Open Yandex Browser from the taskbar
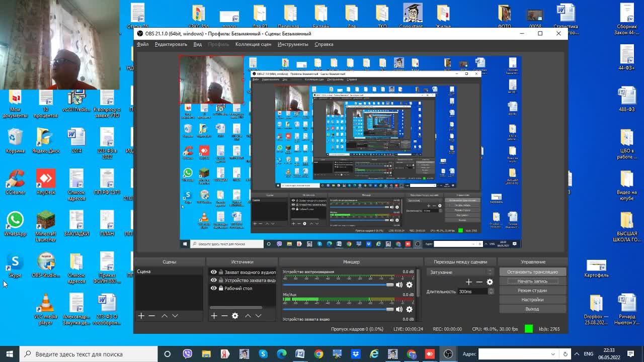 point(225,354)
